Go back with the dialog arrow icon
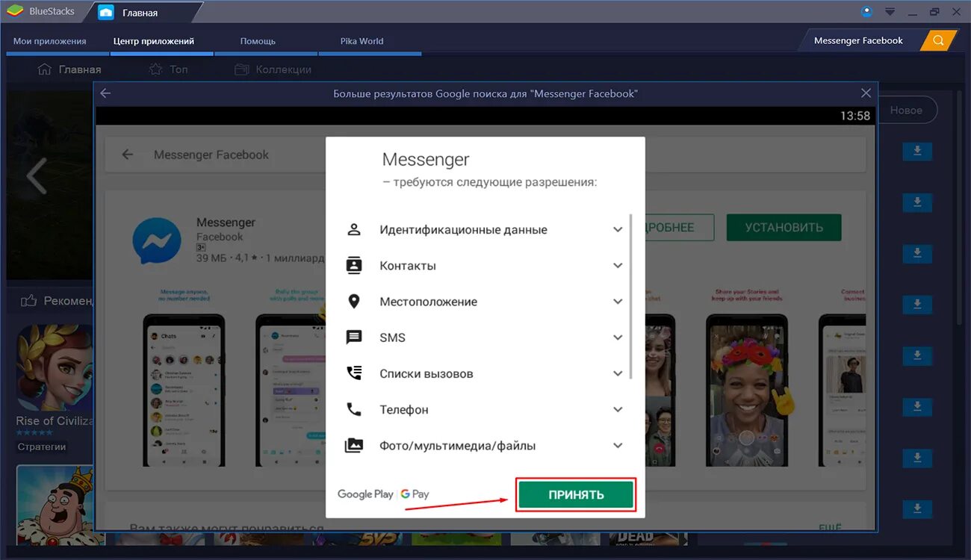The image size is (971, 560). point(105,93)
